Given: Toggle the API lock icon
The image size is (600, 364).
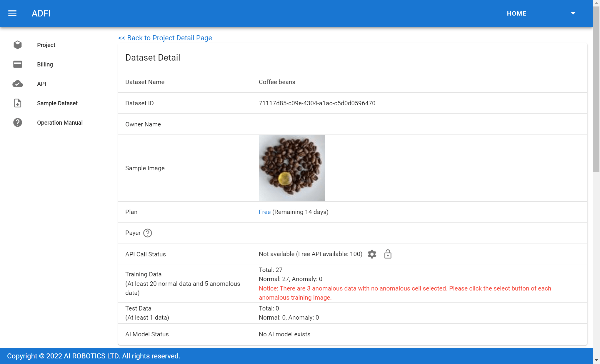Looking at the screenshot, I should [388, 254].
